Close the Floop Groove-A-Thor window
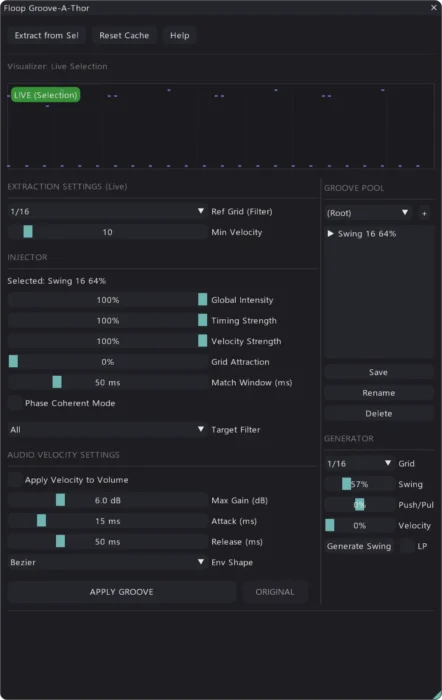 tap(434, 8)
